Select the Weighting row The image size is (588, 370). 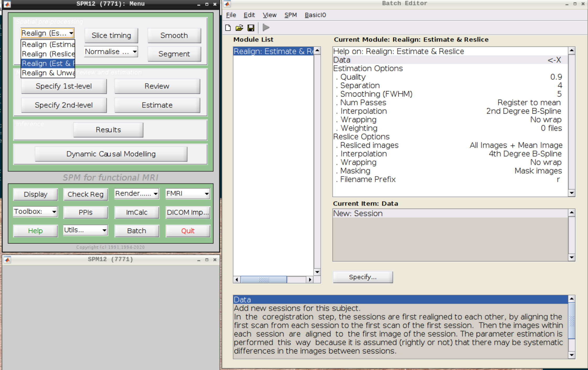click(450, 128)
